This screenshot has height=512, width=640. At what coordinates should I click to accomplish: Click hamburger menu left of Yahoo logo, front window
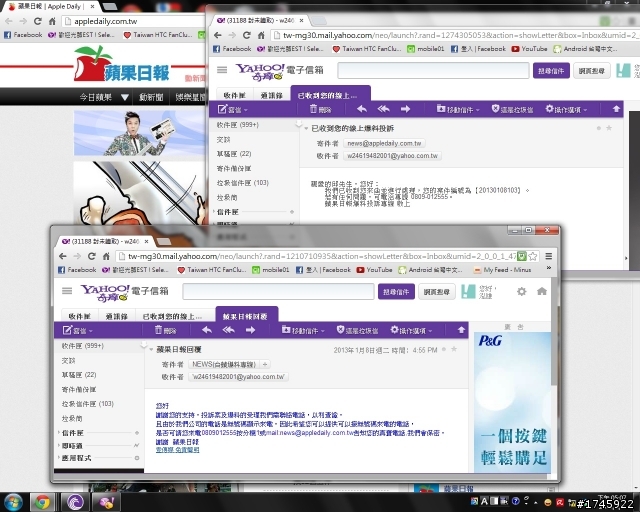67,291
